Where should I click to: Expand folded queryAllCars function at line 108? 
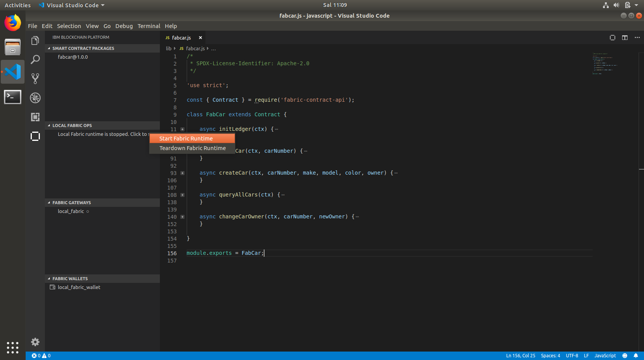[x=182, y=195]
